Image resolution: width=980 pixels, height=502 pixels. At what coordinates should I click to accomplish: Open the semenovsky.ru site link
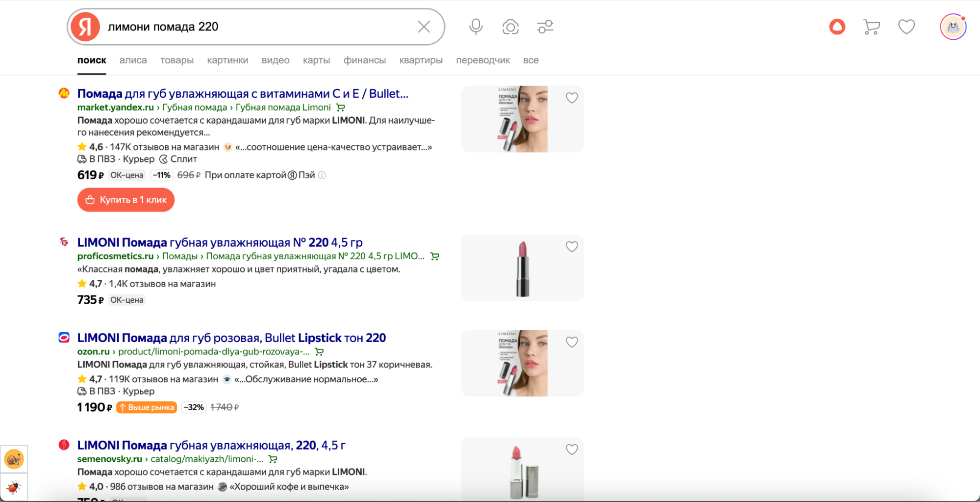click(110, 459)
